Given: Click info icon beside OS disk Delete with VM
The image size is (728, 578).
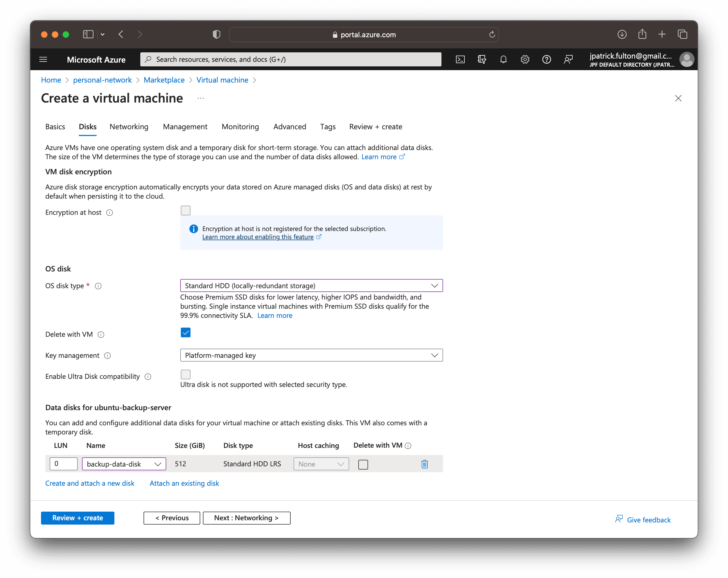Looking at the screenshot, I should click(101, 335).
